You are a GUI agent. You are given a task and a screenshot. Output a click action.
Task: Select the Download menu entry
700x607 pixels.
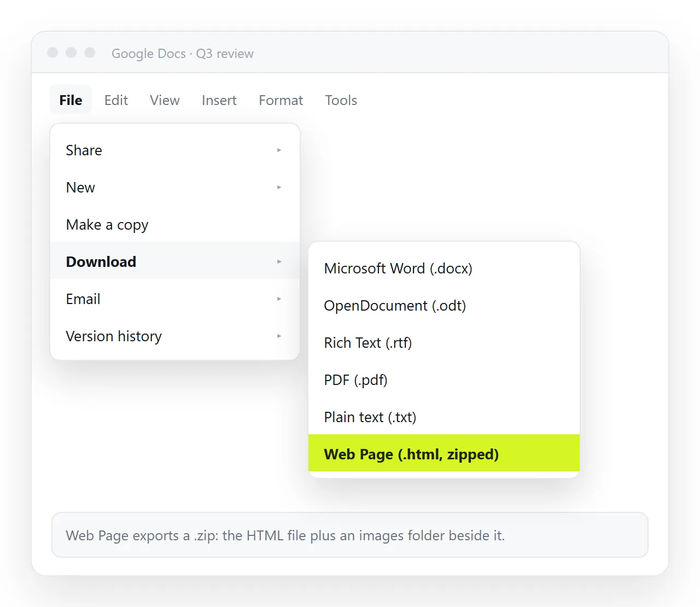point(175,261)
